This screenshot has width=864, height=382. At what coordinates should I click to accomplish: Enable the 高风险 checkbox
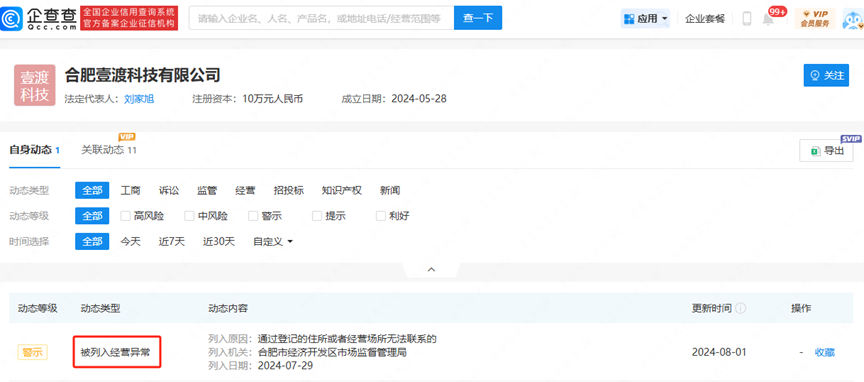[125, 216]
